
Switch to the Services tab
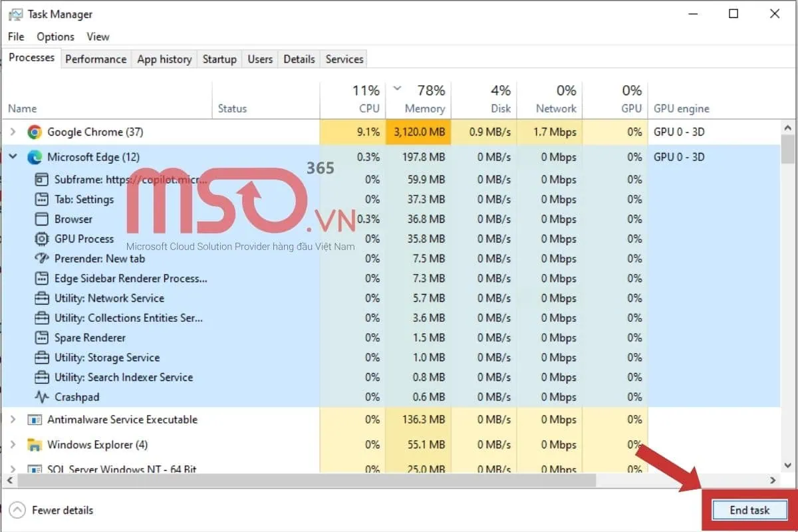coord(343,59)
